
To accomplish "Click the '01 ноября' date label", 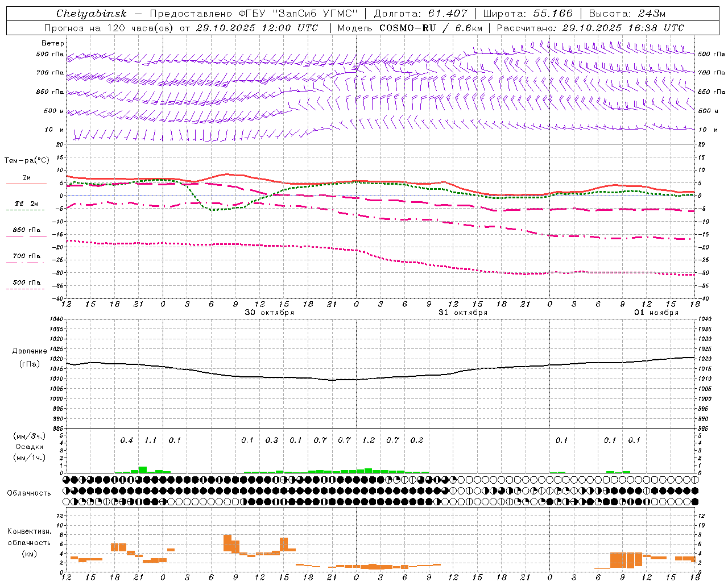I will pos(656,313).
